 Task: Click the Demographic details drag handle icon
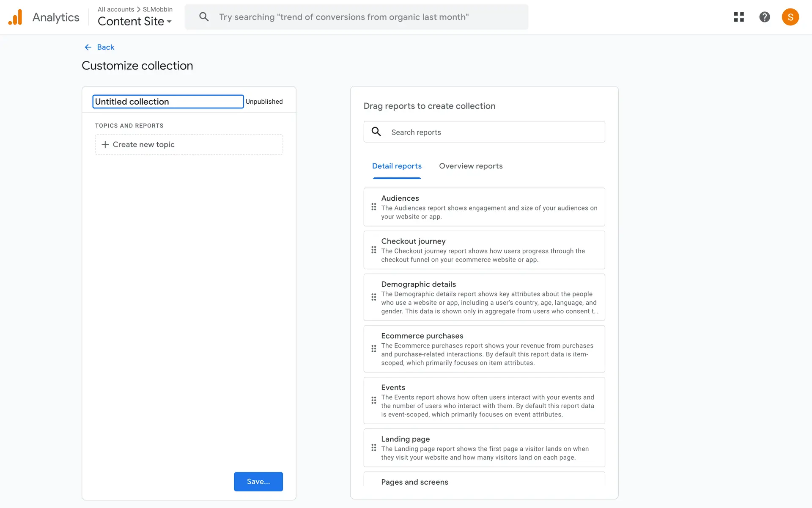(373, 297)
